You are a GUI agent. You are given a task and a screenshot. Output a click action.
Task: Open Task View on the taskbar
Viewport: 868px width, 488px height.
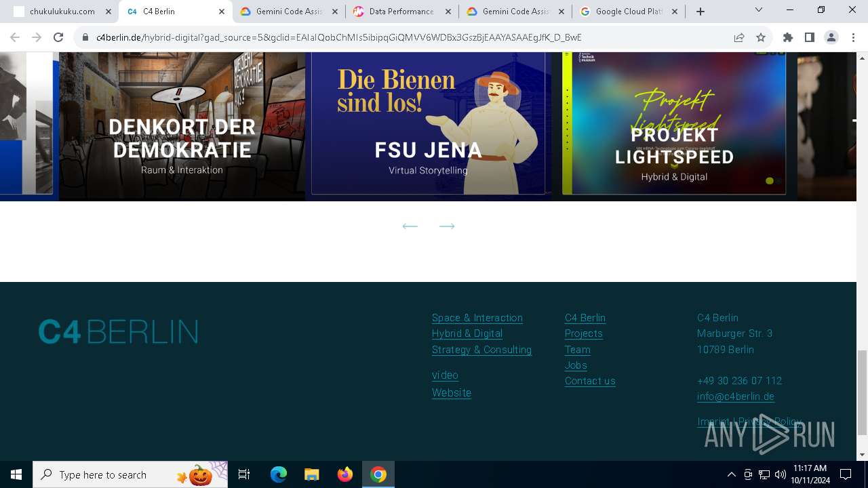click(x=244, y=474)
